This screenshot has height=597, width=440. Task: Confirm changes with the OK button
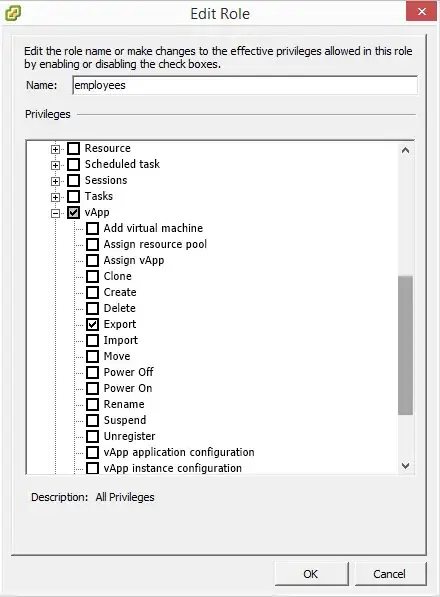(311, 574)
